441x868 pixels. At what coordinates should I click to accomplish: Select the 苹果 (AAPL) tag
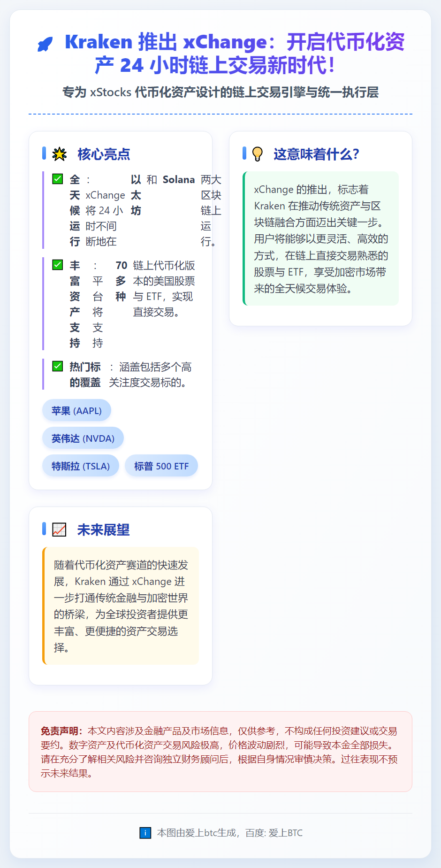[76, 410]
